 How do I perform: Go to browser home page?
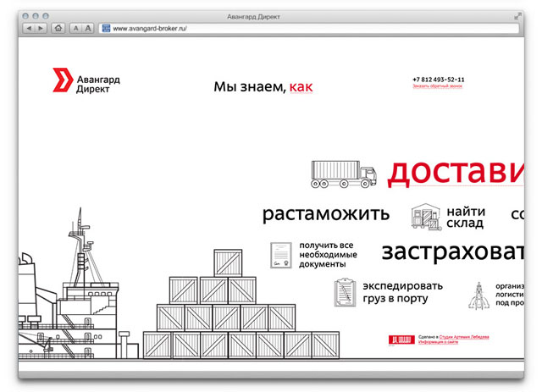pyautogui.click(x=58, y=28)
